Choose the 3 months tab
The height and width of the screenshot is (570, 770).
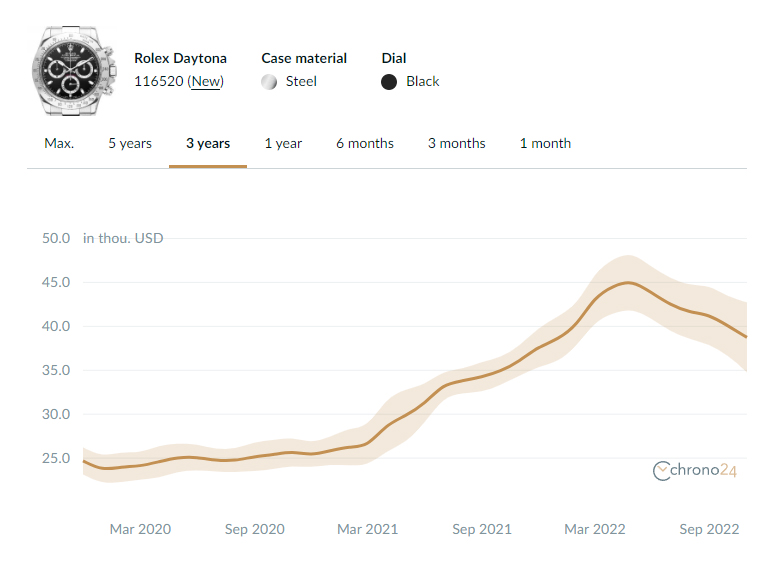tap(457, 143)
